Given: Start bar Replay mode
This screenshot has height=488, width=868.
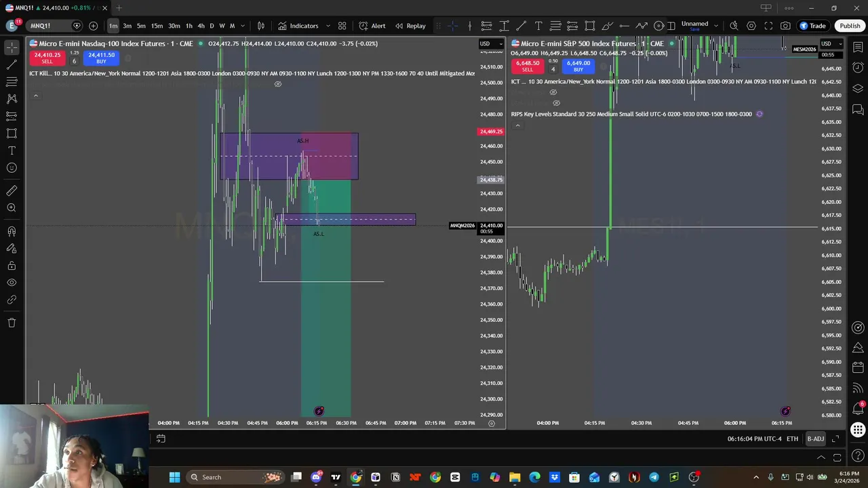Looking at the screenshot, I should (410, 26).
